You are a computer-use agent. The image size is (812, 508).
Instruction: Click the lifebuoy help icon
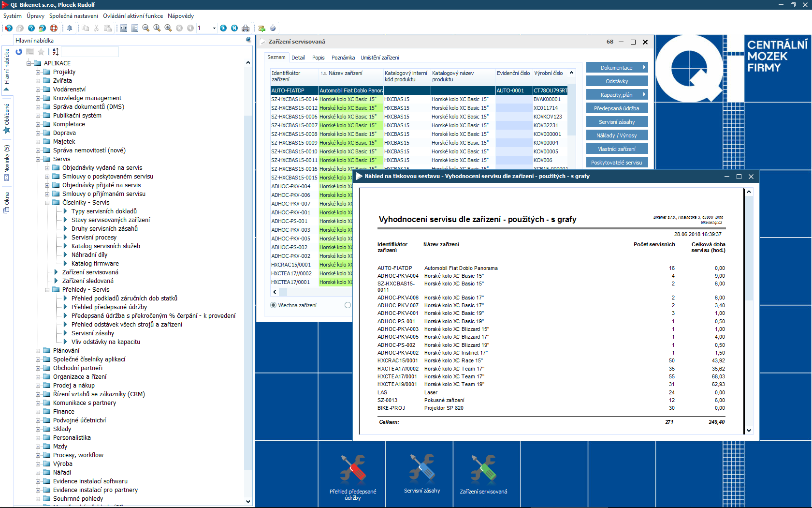54,28
